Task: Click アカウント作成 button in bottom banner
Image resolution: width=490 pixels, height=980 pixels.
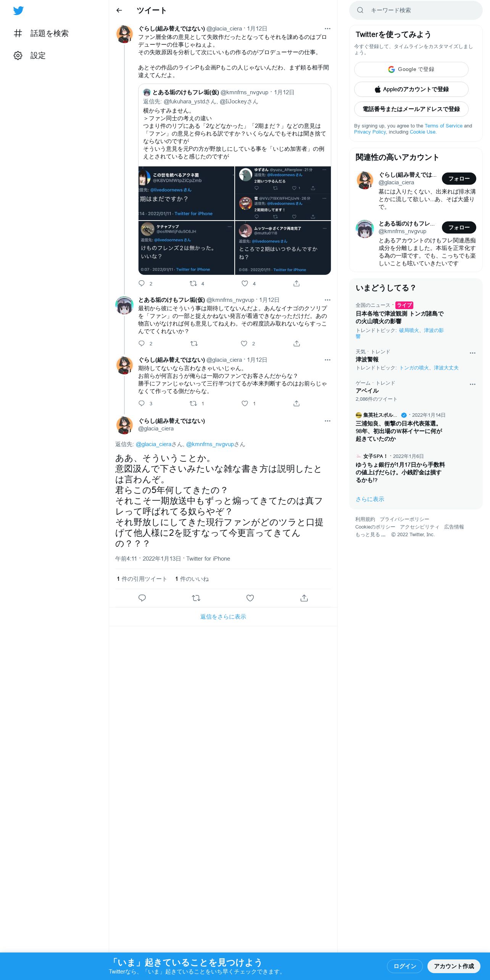Action: pyautogui.click(x=454, y=966)
